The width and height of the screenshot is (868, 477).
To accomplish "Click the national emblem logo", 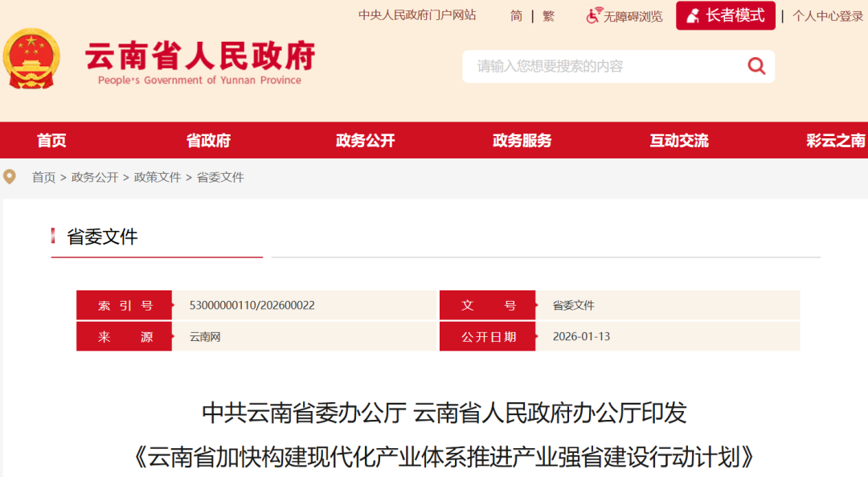I will click(32, 59).
